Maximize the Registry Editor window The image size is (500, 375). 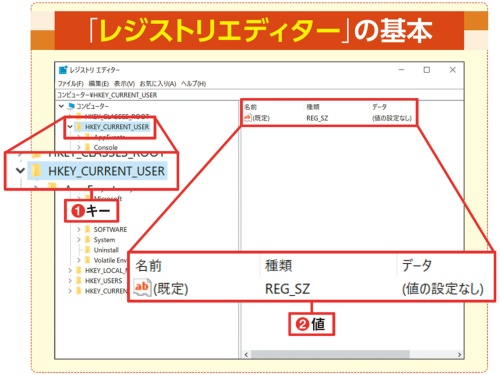point(427,70)
